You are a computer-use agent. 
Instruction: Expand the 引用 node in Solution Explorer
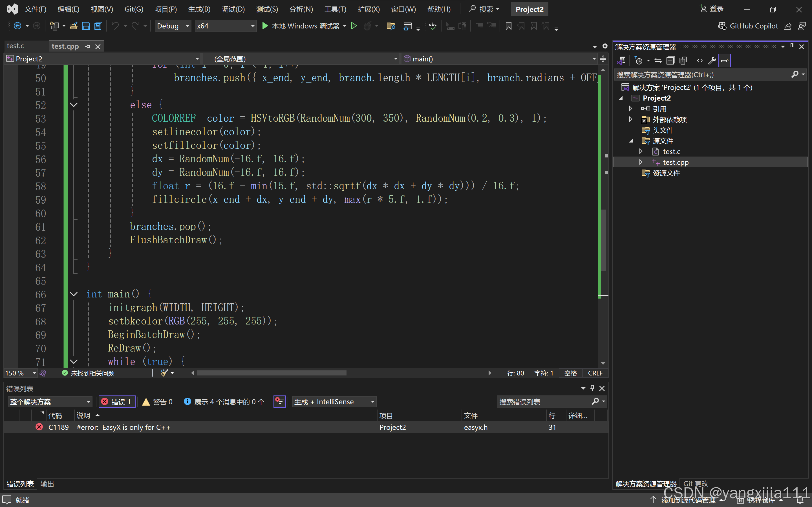point(630,109)
